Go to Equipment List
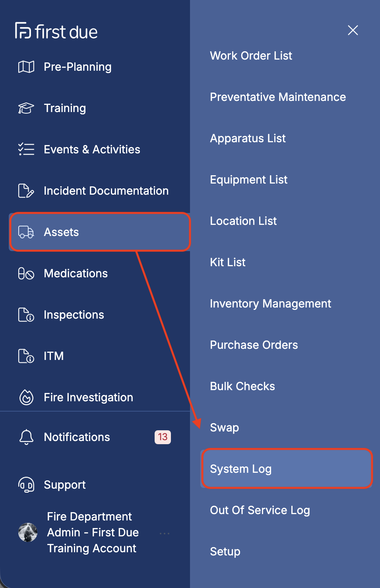This screenshot has width=380, height=588. pyautogui.click(x=248, y=180)
